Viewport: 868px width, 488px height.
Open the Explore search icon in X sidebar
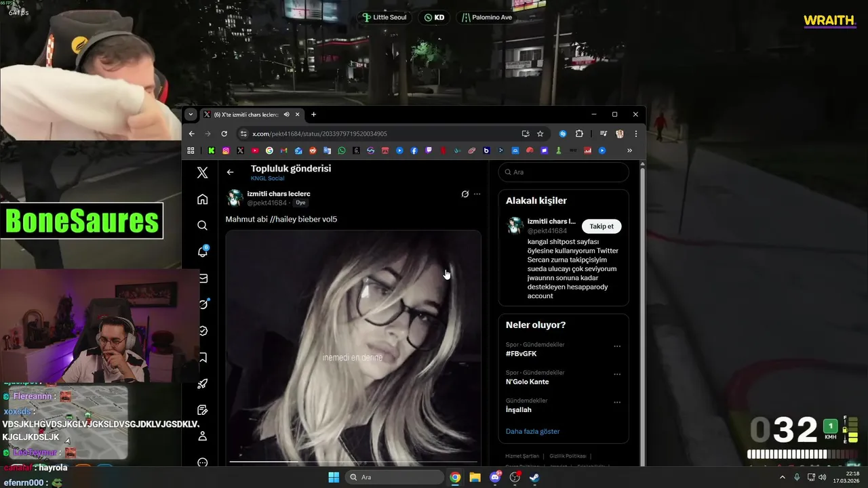202,225
